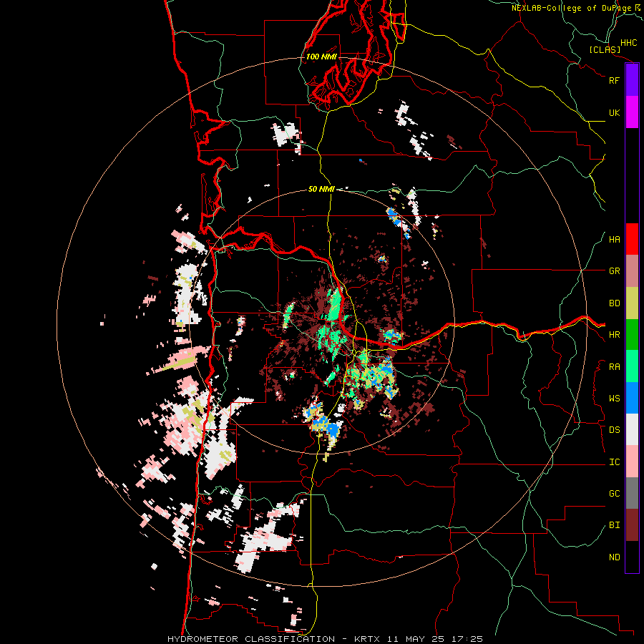Click the UK magenta legend swatch
Viewport: 644px width, 644px height.
tap(632, 112)
